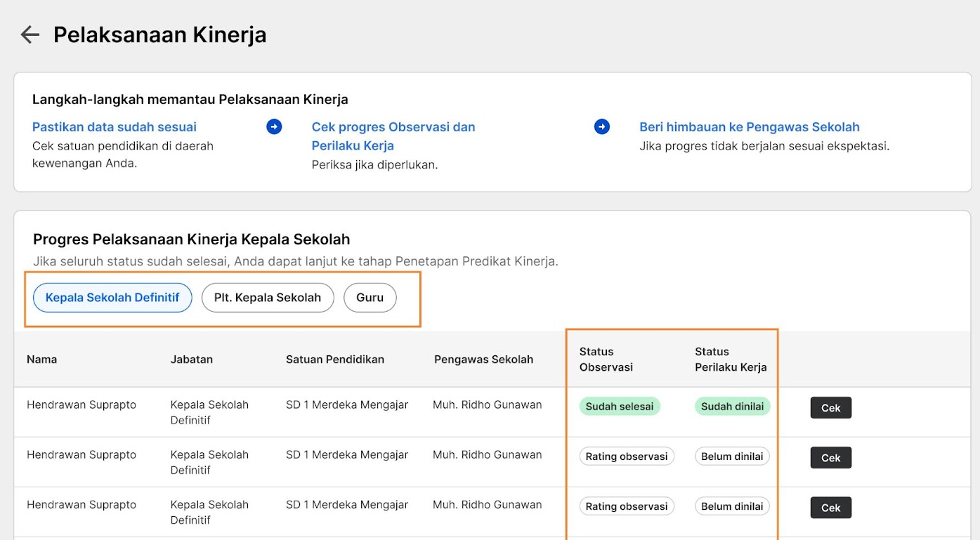This screenshot has width=980, height=540.
Task: Open the Guru tab
Action: [370, 298]
